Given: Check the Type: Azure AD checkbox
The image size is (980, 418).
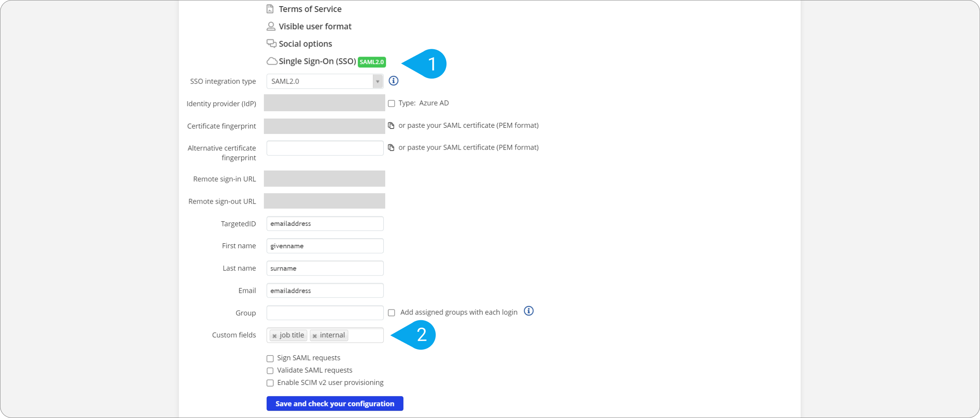Looking at the screenshot, I should [391, 104].
